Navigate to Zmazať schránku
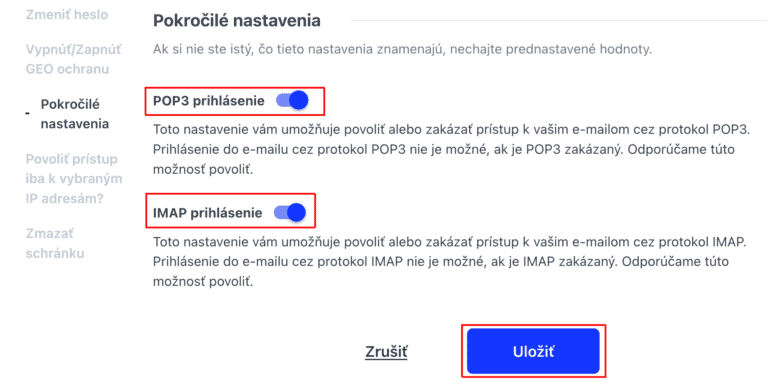Image resolution: width=783 pixels, height=384 pixels. click(54, 243)
